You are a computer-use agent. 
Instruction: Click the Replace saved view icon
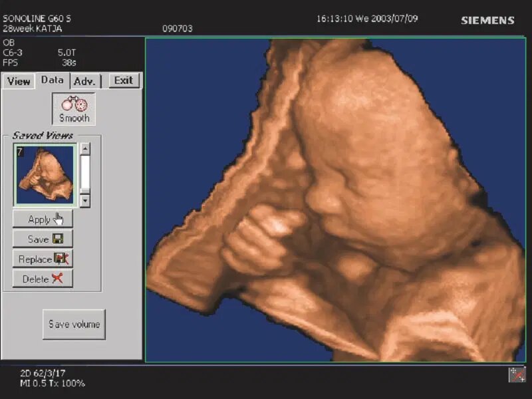(x=62, y=259)
